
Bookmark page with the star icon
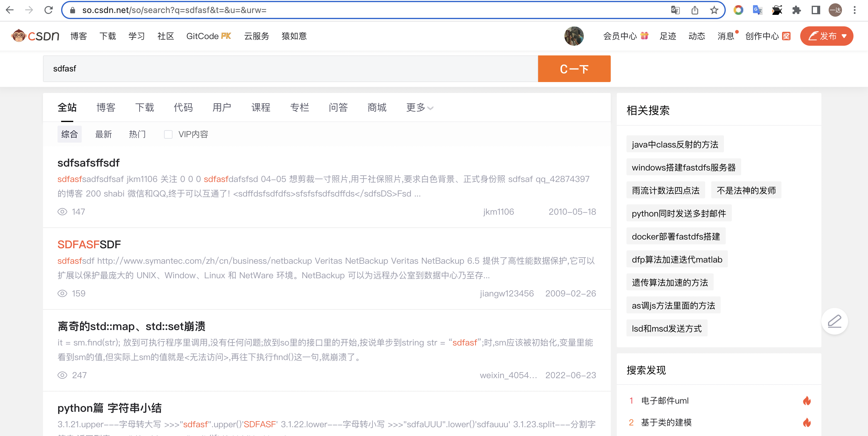pos(714,10)
